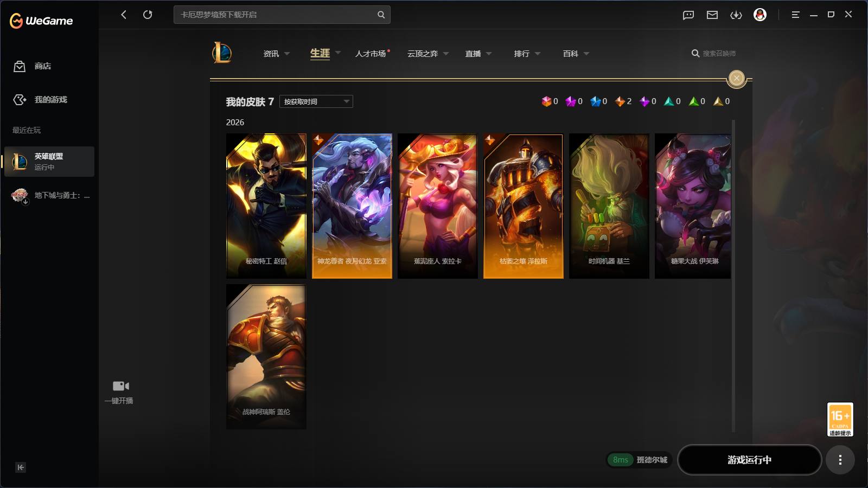This screenshot has width=868, height=488.
Task: Open the chat messages icon
Action: [688, 15]
